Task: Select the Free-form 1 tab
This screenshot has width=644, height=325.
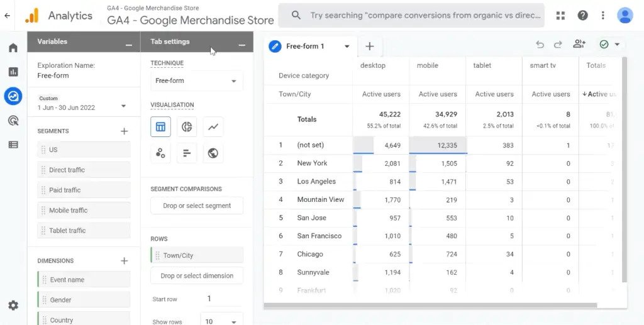Action: [x=305, y=47]
